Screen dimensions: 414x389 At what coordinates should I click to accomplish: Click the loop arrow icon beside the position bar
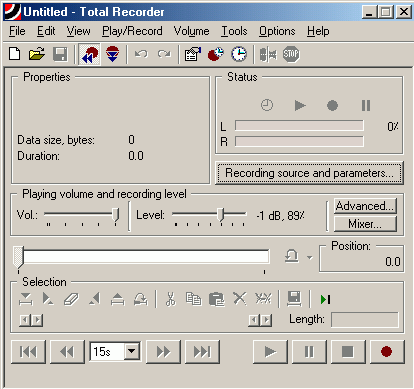[x=292, y=257]
